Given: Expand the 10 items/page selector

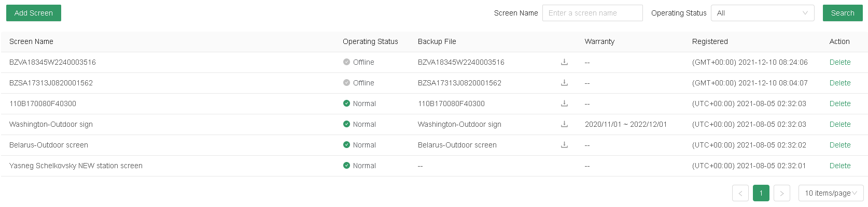Looking at the screenshot, I should pyautogui.click(x=831, y=193).
